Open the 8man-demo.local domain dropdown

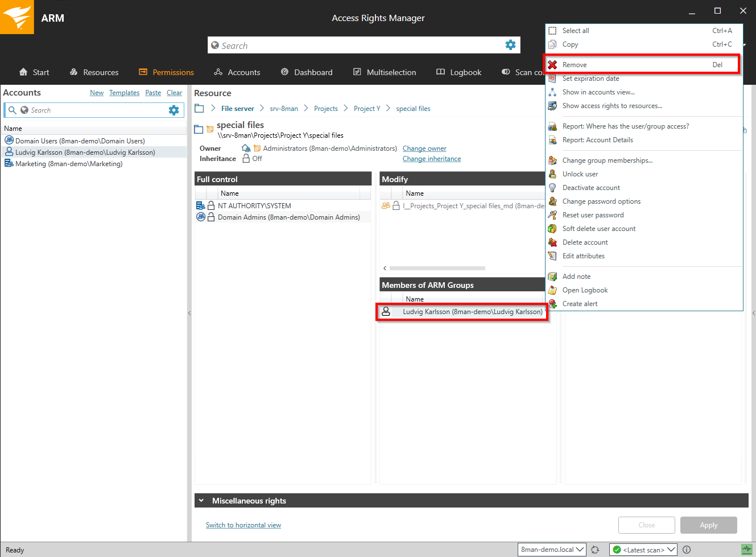click(552, 550)
